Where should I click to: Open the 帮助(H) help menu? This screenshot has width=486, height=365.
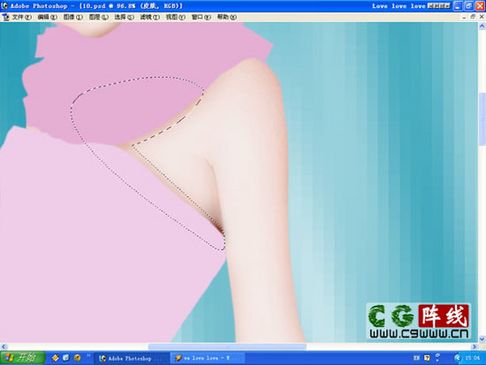pyautogui.click(x=227, y=17)
